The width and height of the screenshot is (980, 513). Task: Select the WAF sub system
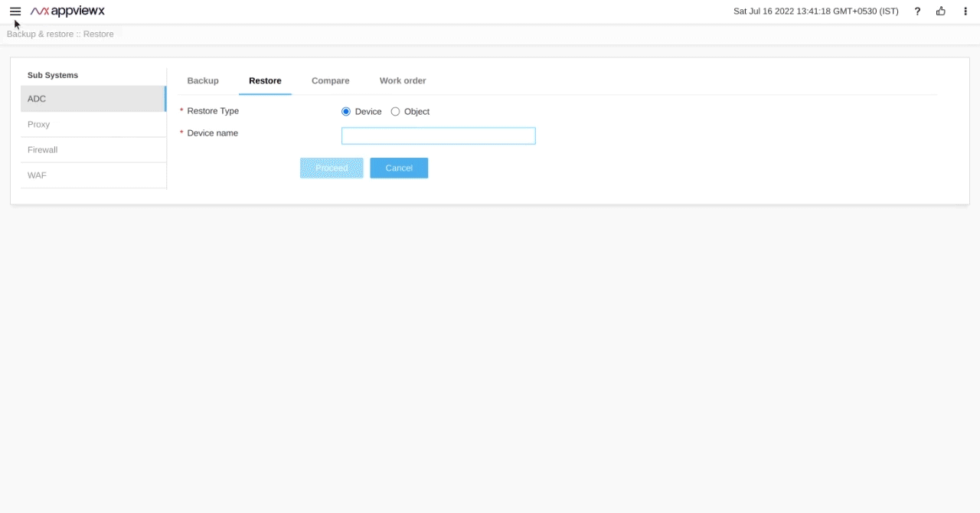[92, 175]
